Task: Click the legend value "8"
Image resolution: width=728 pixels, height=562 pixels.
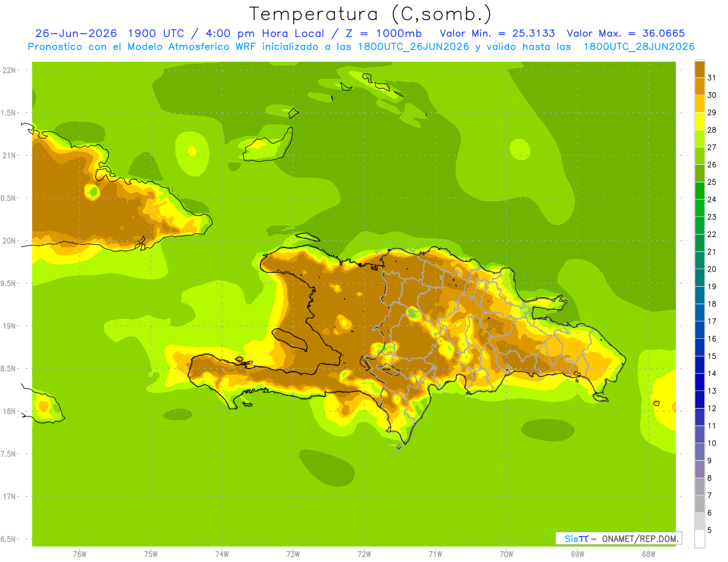Action: 710,478
